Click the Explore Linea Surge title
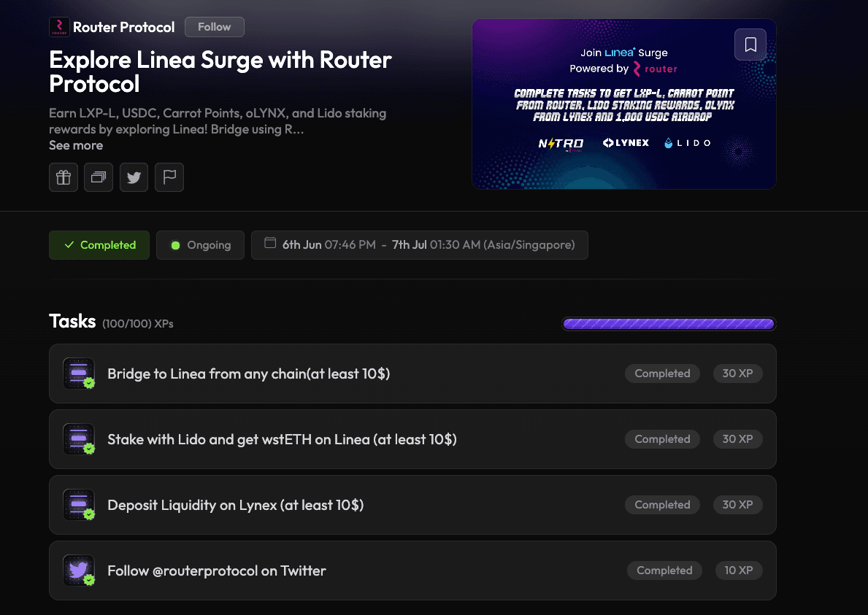 [220, 72]
